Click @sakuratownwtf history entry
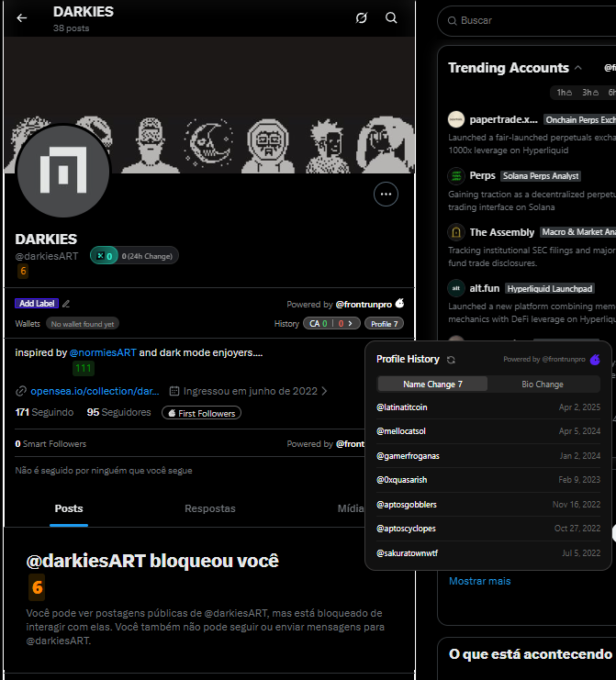616x680 pixels. [x=407, y=553]
